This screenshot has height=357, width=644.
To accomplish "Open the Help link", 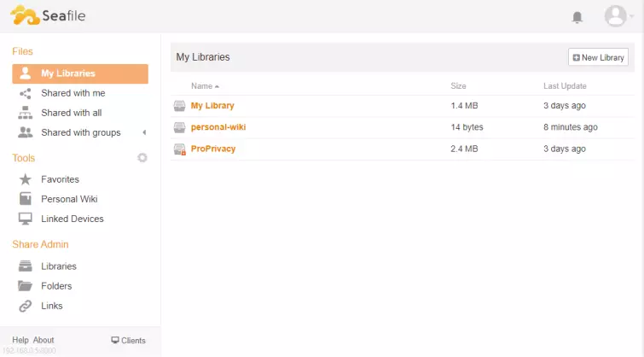I will tap(20, 340).
